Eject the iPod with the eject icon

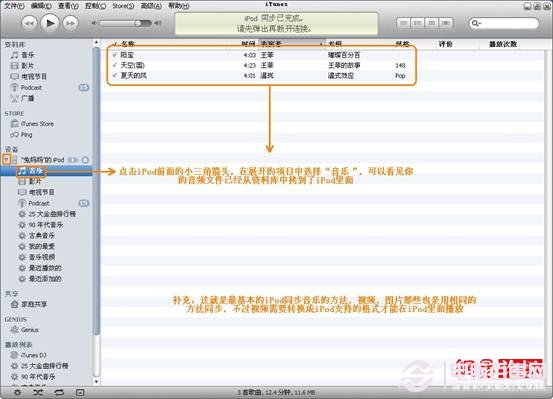tap(85, 160)
